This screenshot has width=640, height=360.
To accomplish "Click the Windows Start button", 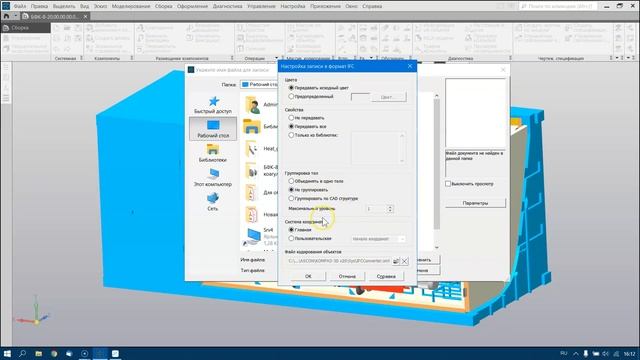I will (x=7, y=353).
